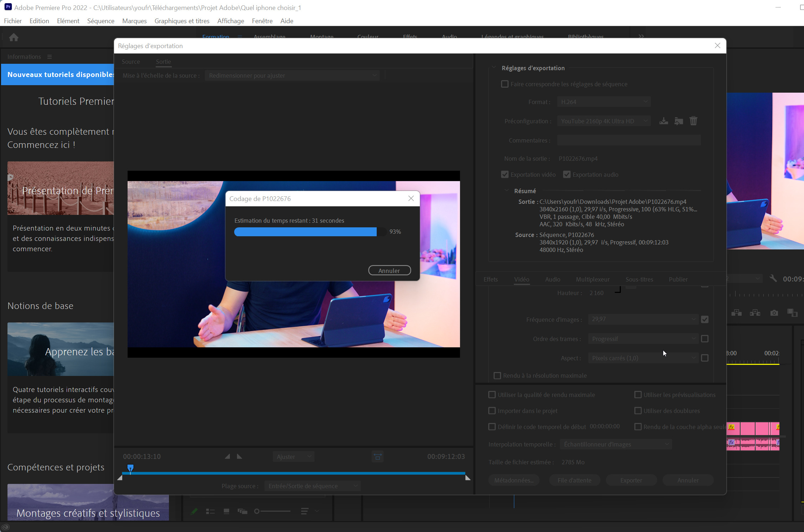The width and height of the screenshot is (804, 532).
Task: Open the Aspect Pixels carrés dropdown
Action: point(643,358)
